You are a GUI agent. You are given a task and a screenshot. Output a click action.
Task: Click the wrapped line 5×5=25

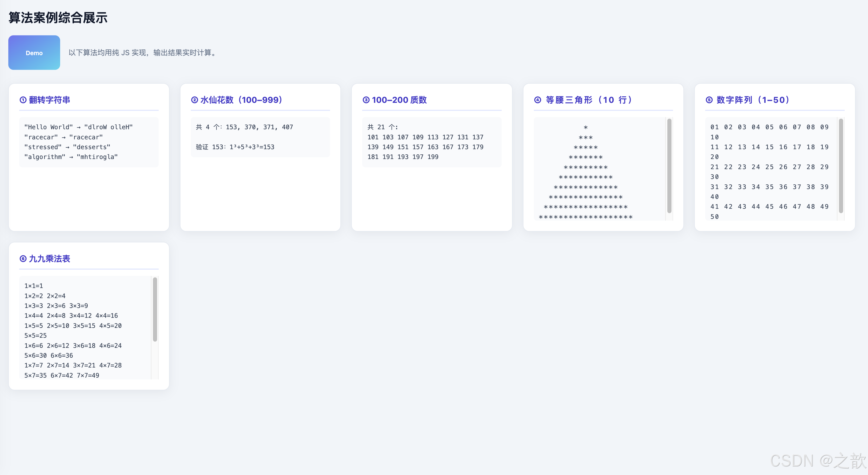point(35,335)
